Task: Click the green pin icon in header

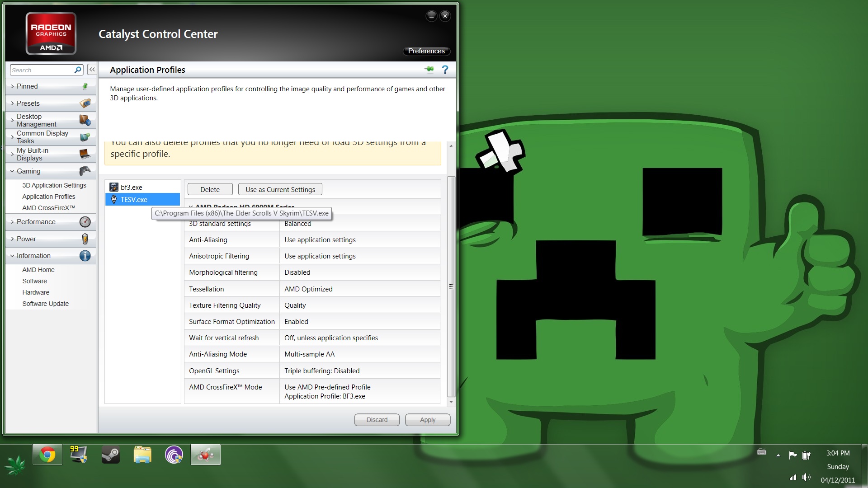Action: point(429,69)
